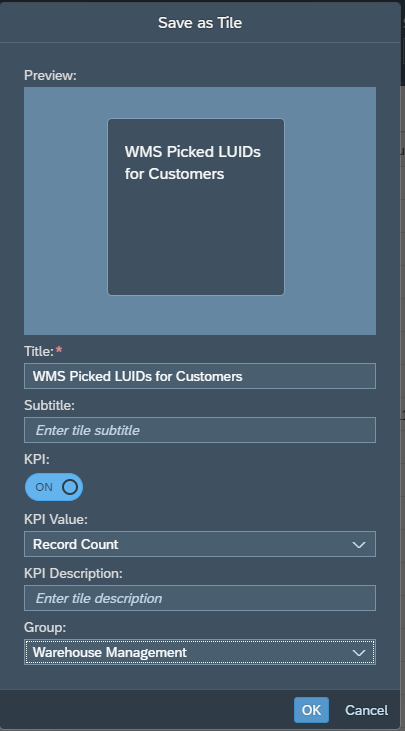Click the Enter tile description field
Screen dimensions: 405x731
click(199, 598)
